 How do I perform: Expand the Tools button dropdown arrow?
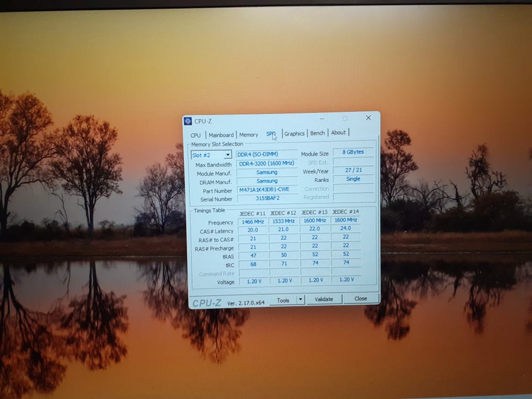(300, 299)
